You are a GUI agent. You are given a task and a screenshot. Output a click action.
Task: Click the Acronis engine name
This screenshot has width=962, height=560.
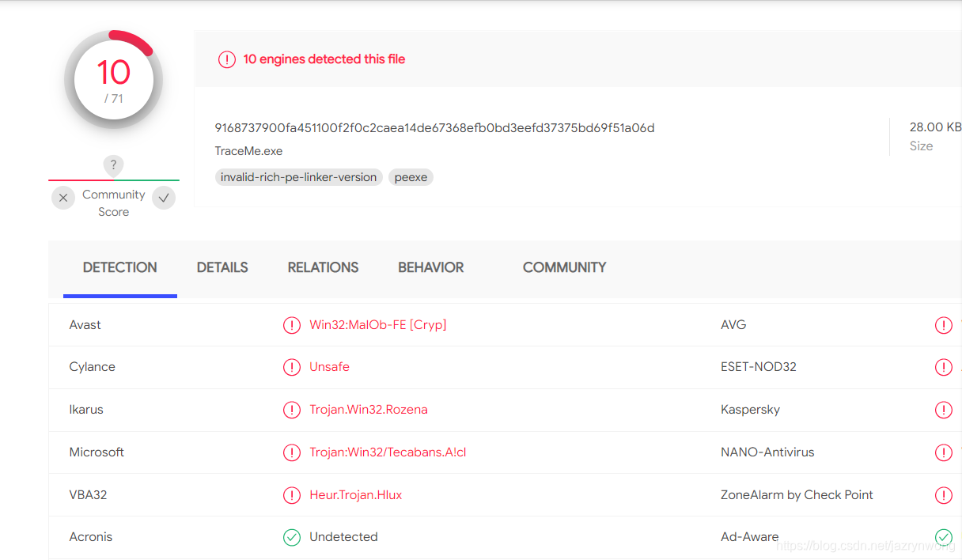point(91,537)
